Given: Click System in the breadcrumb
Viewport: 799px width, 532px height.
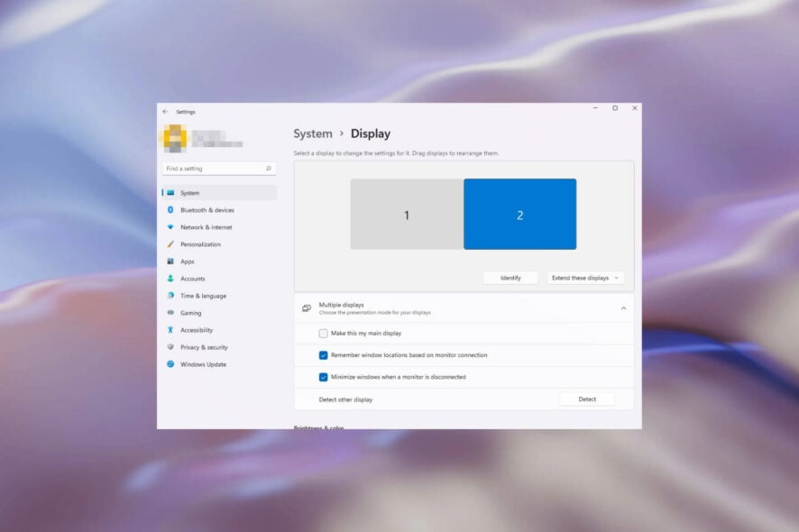Looking at the screenshot, I should [x=312, y=133].
